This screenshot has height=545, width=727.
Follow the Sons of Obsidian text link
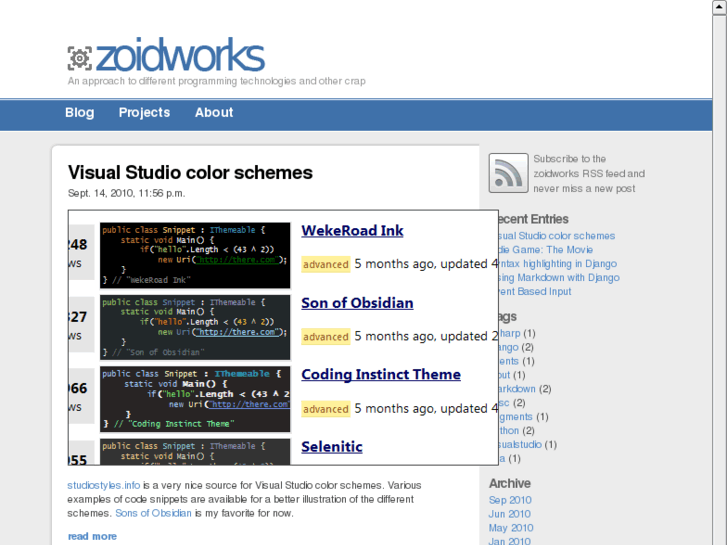pyautogui.click(x=153, y=513)
